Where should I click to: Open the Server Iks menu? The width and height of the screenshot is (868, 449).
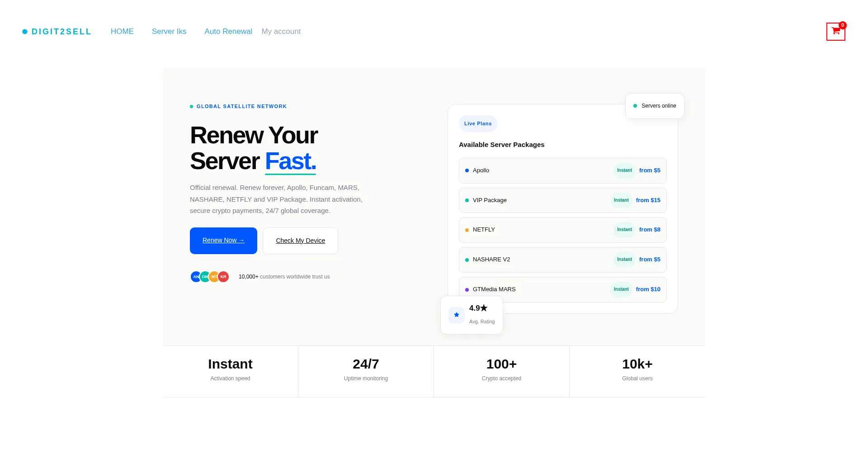(x=169, y=32)
